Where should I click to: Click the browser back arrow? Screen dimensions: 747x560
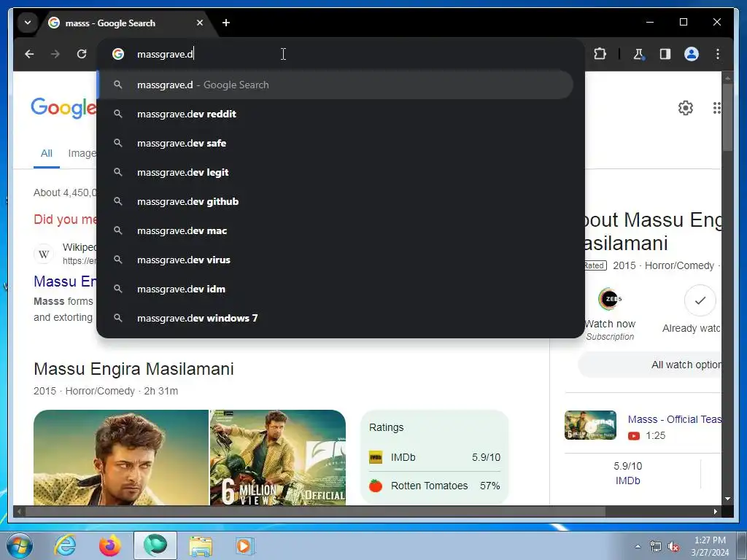(x=29, y=54)
